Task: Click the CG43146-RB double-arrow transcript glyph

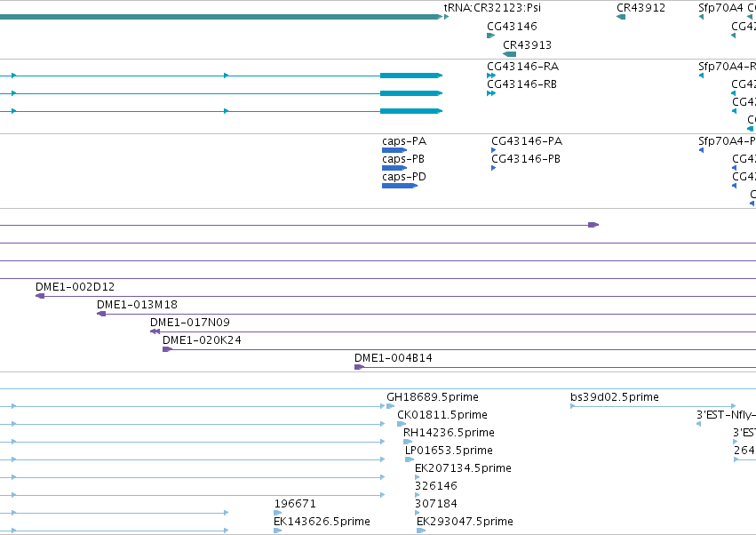Action: coord(491,93)
